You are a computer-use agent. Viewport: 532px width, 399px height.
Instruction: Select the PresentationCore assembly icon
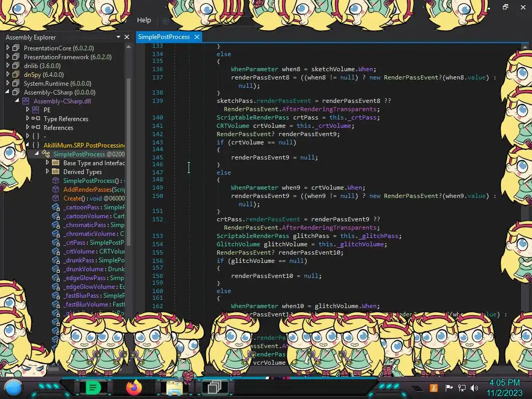point(16,48)
